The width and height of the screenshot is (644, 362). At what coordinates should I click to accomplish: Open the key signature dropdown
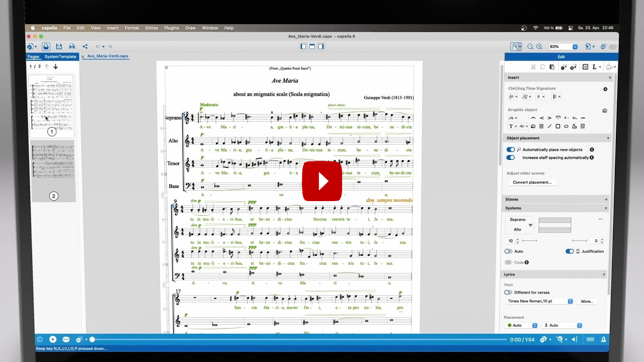coord(527,97)
